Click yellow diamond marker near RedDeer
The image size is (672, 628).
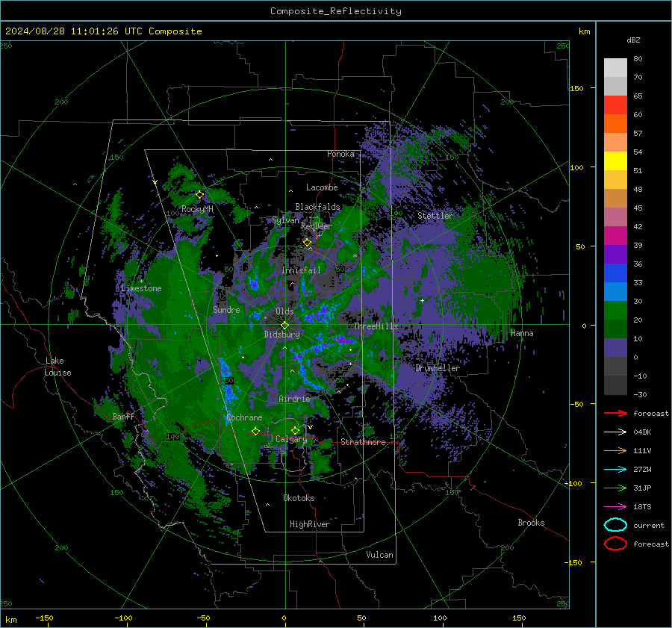point(308,243)
